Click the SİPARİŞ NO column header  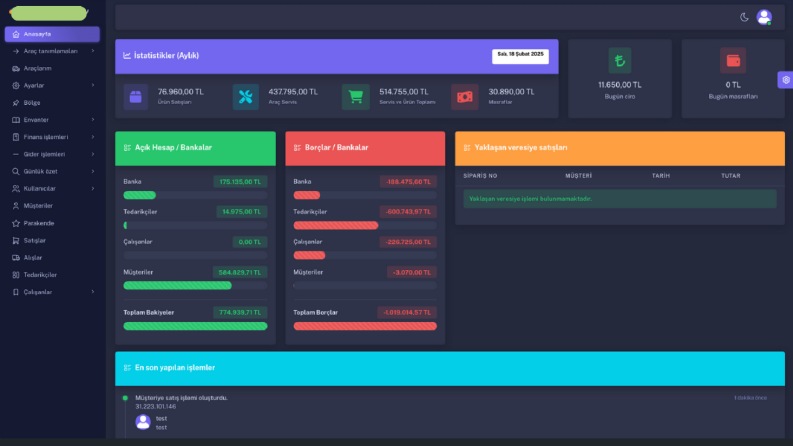point(480,176)
